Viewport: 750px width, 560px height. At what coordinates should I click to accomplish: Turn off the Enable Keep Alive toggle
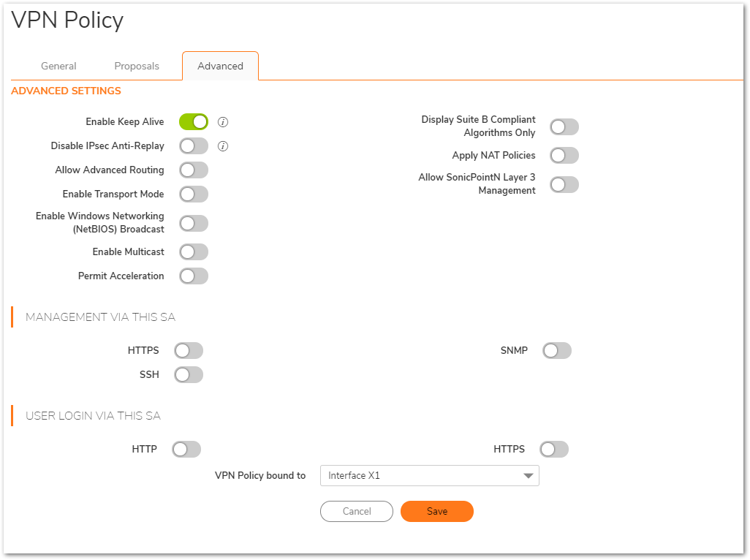pyautogui.click(x=194, y=122)
